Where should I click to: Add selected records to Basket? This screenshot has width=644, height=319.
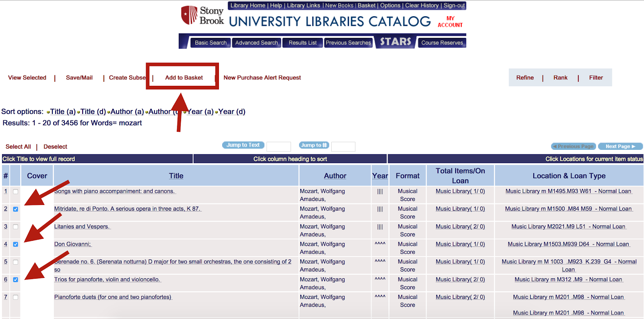[184, 78]
